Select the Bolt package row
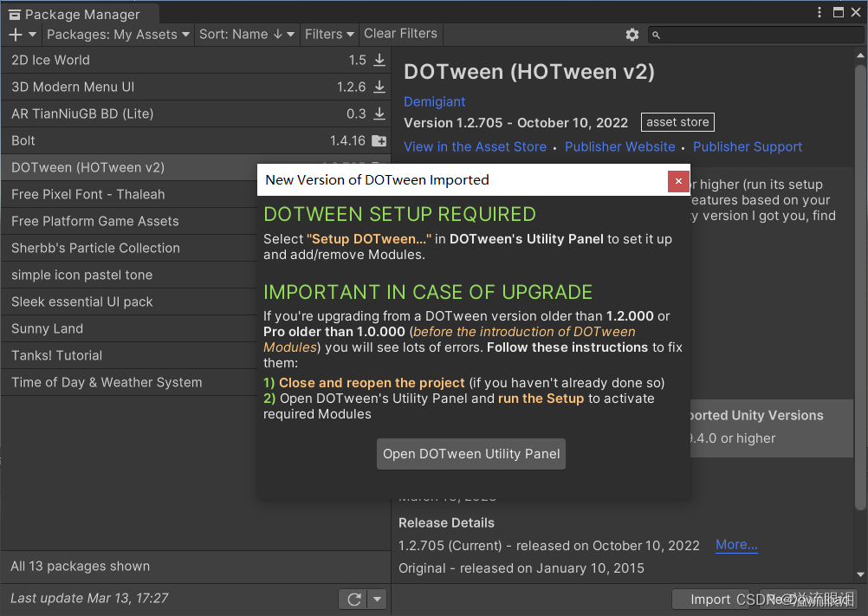868x616 pixels. 196,140
